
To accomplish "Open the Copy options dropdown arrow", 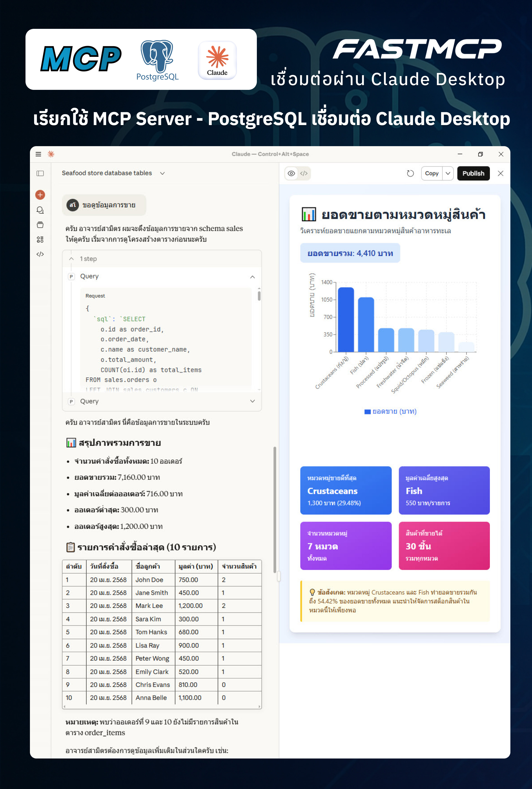I will coord(448,174).
